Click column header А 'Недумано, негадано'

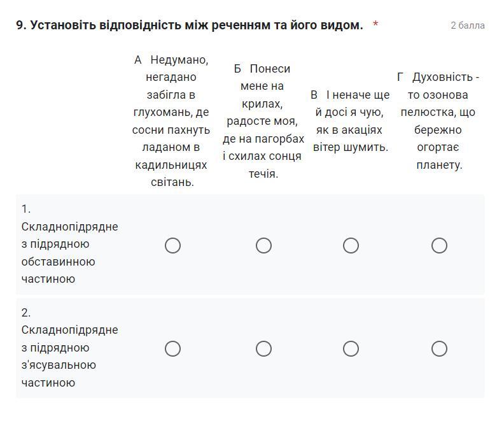pos(171,121)
